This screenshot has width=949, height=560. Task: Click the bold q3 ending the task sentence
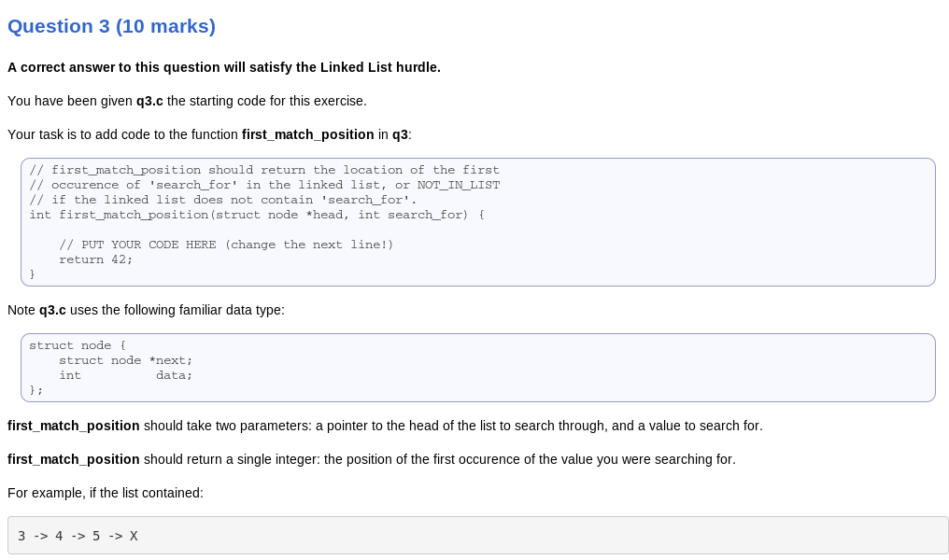click(400, 134)
